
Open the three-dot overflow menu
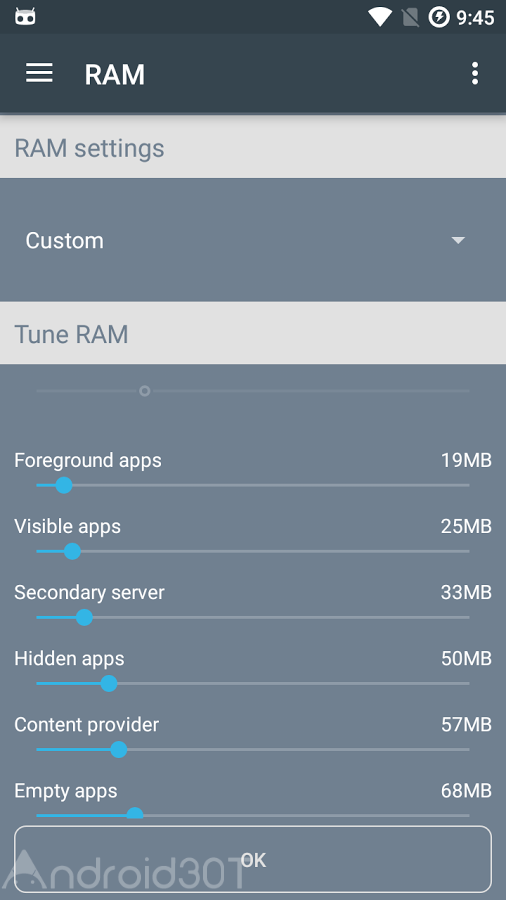474,74
